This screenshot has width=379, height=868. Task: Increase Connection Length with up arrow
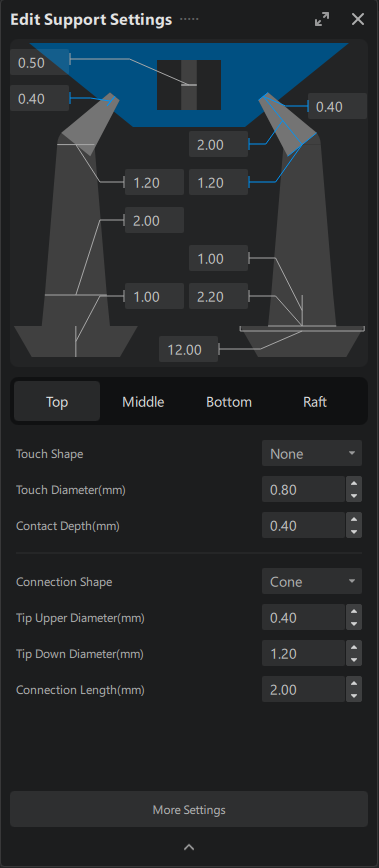click(354, 683)
